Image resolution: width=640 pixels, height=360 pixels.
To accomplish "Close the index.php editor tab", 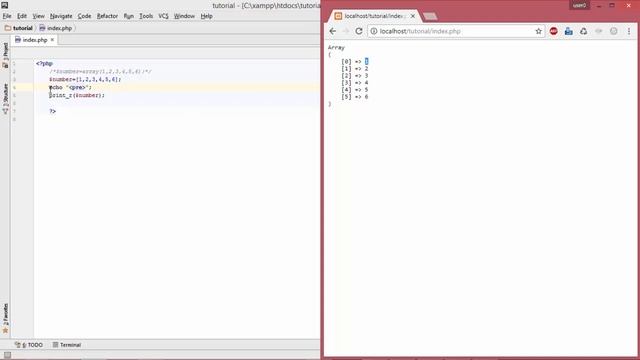I will click(52, 40).
